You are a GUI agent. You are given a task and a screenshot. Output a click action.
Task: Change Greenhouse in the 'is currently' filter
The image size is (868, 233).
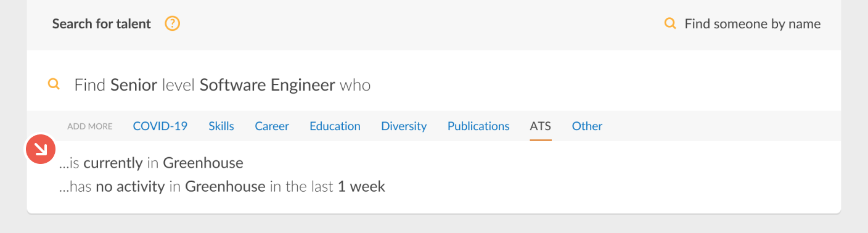tap(203, 163)
